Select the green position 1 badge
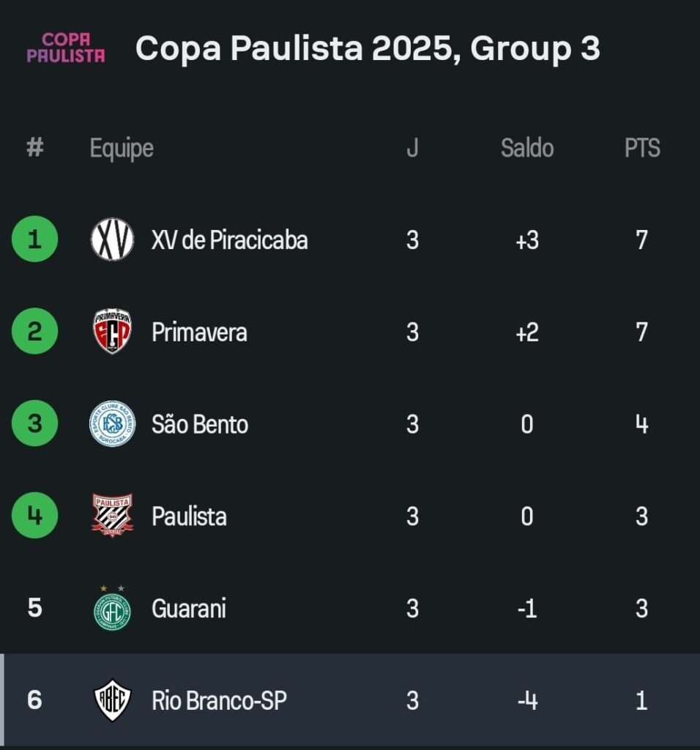The height and width of the screenshot is (750, 700). coord(34,239)
